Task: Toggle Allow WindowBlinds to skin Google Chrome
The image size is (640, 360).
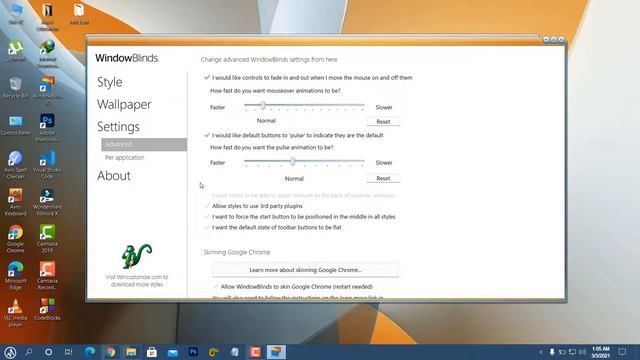Action: point(216,287)
